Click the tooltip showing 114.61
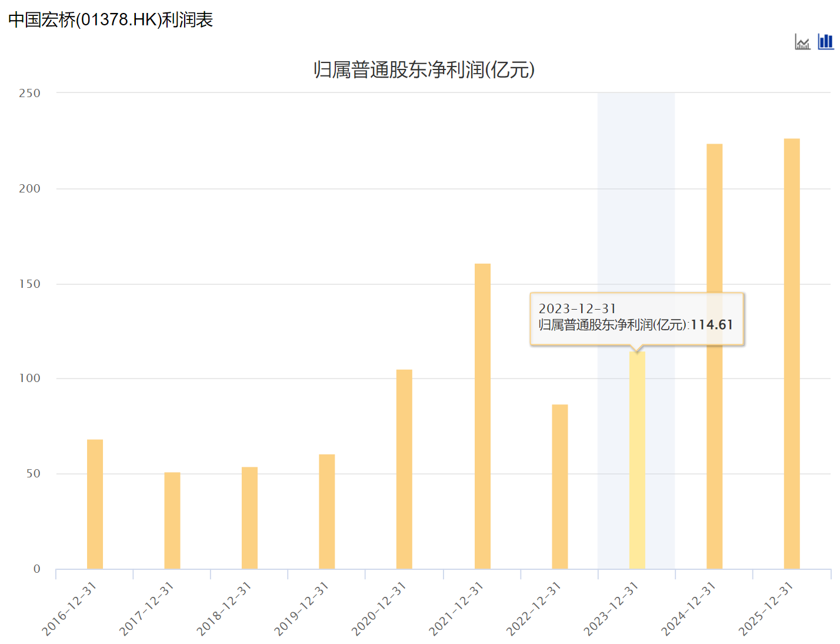The height and width of the screenshot is (644, 840). (636, 318)
